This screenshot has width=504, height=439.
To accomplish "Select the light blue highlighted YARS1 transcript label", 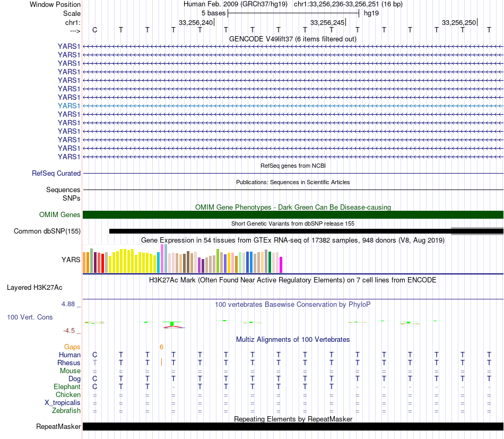I will (69, 106).
